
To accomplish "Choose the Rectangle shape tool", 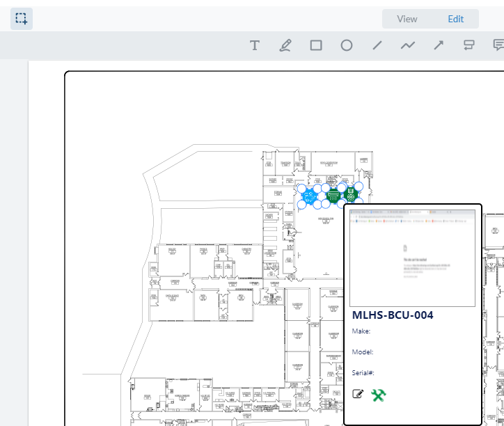I will 316,45.
